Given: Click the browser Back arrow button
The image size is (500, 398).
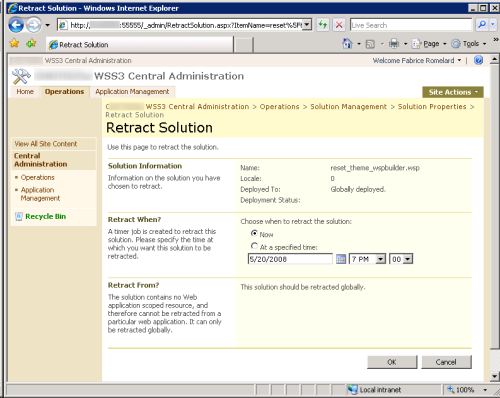Looking at the screenshot, I should point(16,25).
